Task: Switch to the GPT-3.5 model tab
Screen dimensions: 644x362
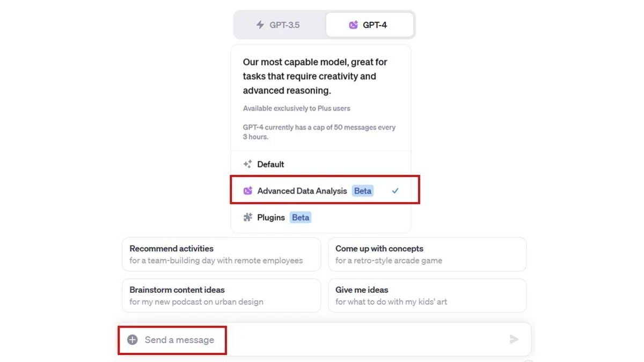Action: pyautogui.click(x=279, y=25)
